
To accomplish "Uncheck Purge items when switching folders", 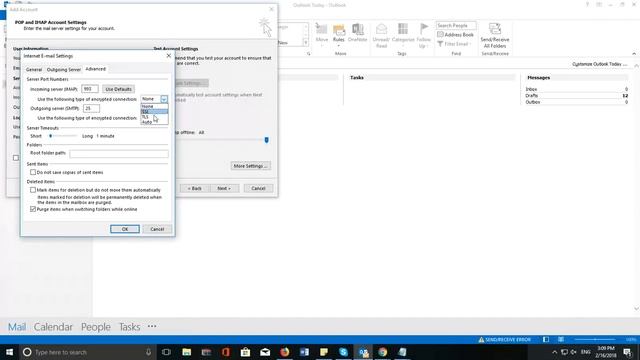I will pos(33,209).
